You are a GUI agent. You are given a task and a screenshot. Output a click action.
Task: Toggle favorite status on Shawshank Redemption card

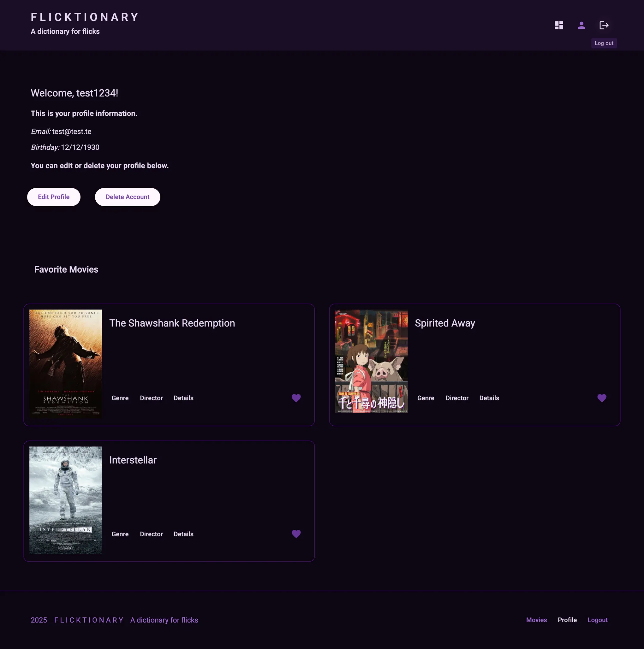[296, 398]
